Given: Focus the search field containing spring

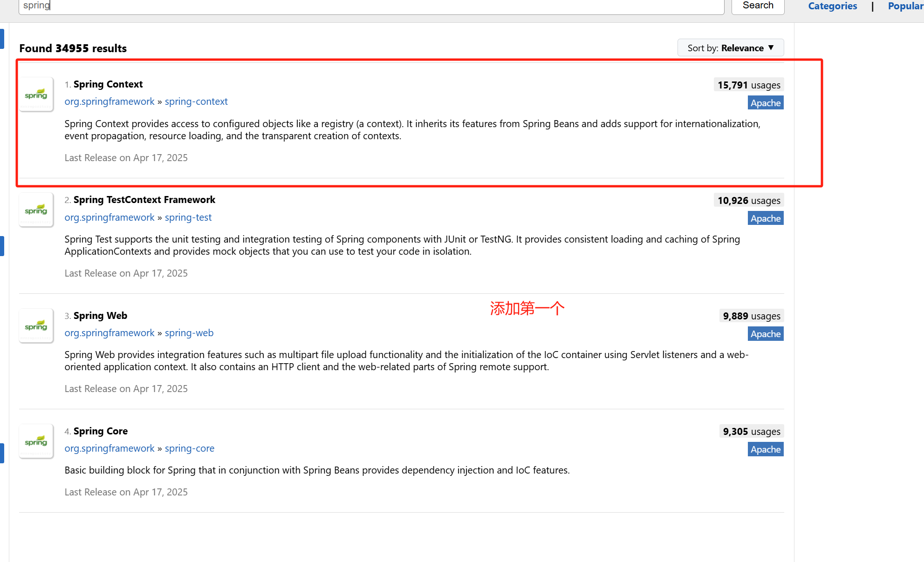Looking at the screenshot, I should point(371,6).
